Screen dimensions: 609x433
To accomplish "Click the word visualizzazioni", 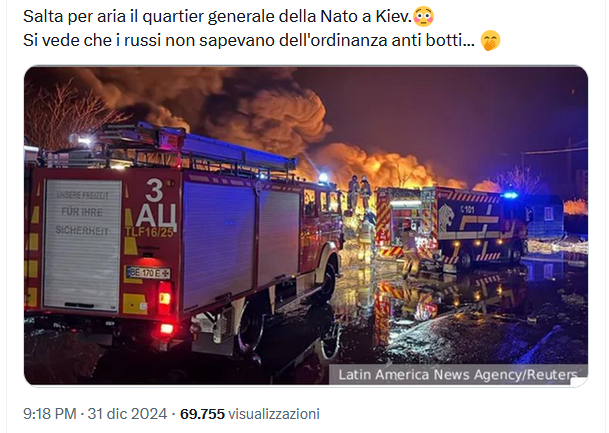I will [274, 414].
